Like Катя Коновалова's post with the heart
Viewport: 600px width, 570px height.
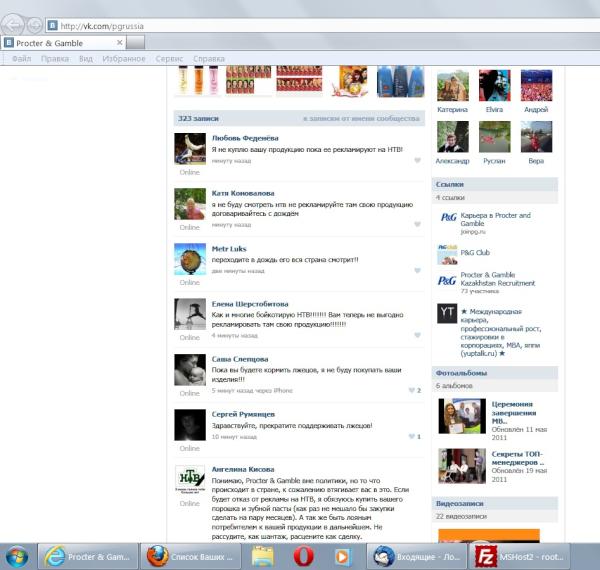(x=417, y=224)
